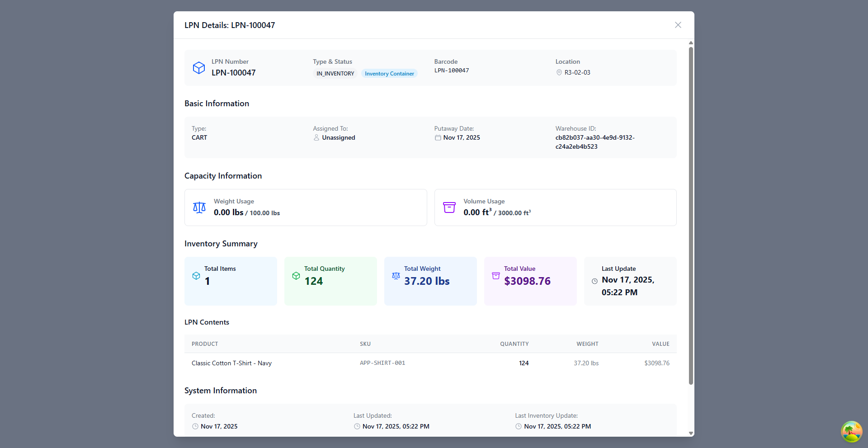
Task: Click the clock icon in Last Update card
Action: (x=594, y=281)
